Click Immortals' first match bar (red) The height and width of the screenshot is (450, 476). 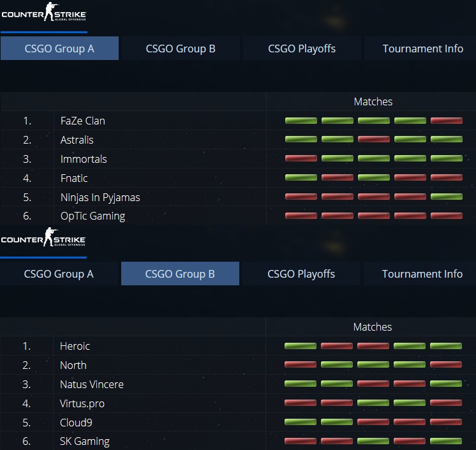301,158
